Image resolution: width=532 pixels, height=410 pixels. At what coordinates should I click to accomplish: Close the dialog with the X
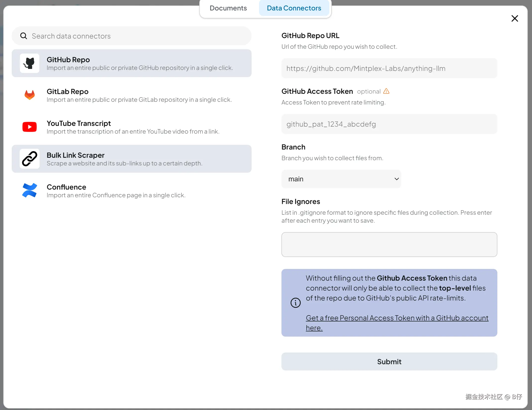pos(515,18)
